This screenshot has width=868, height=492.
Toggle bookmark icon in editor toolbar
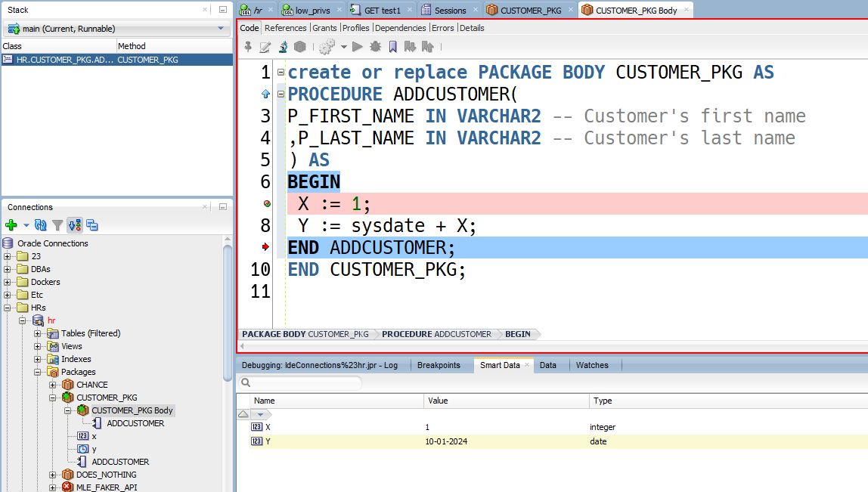click(393, 47)
